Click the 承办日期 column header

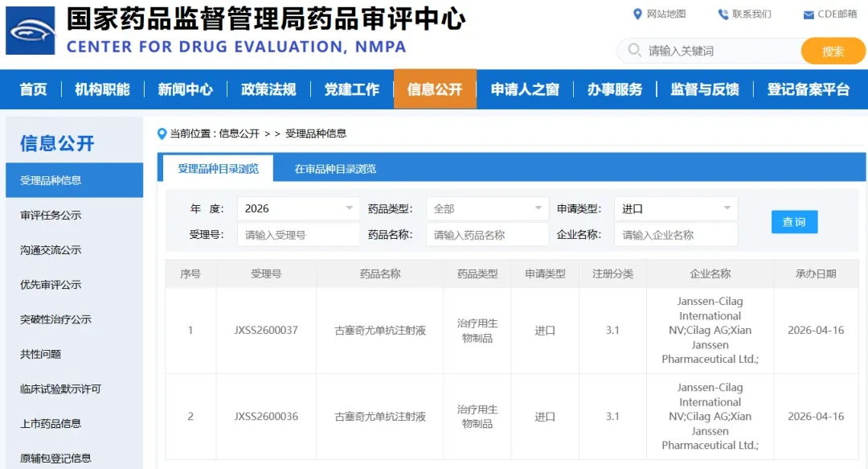tap(816, 274)
